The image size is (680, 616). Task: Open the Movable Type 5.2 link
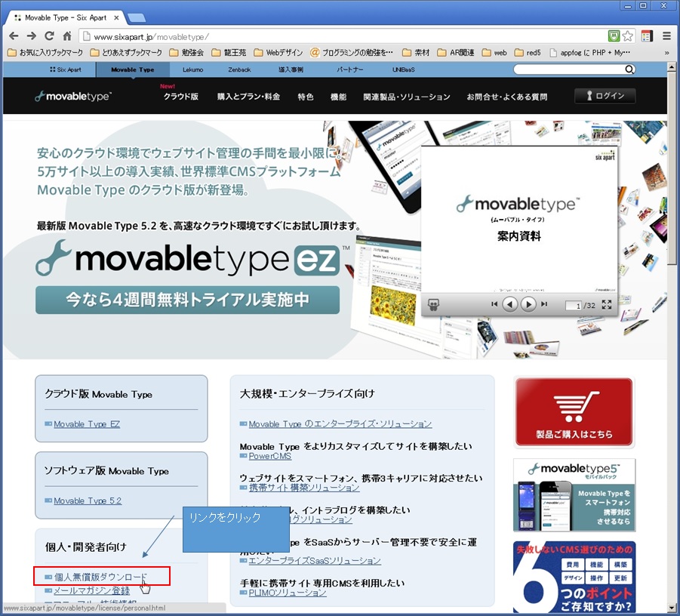coord(88,500)
